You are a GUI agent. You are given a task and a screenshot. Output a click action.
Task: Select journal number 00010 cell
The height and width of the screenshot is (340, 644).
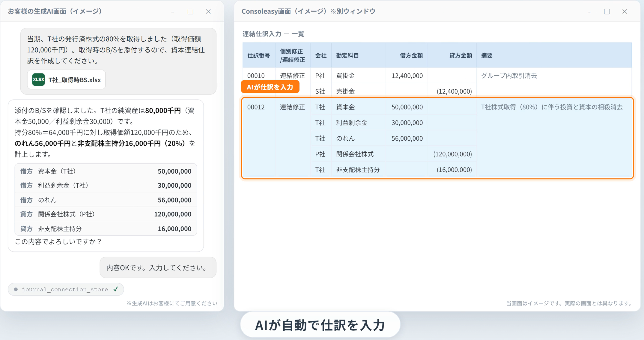pyautogui.click(x=256, y=76)
